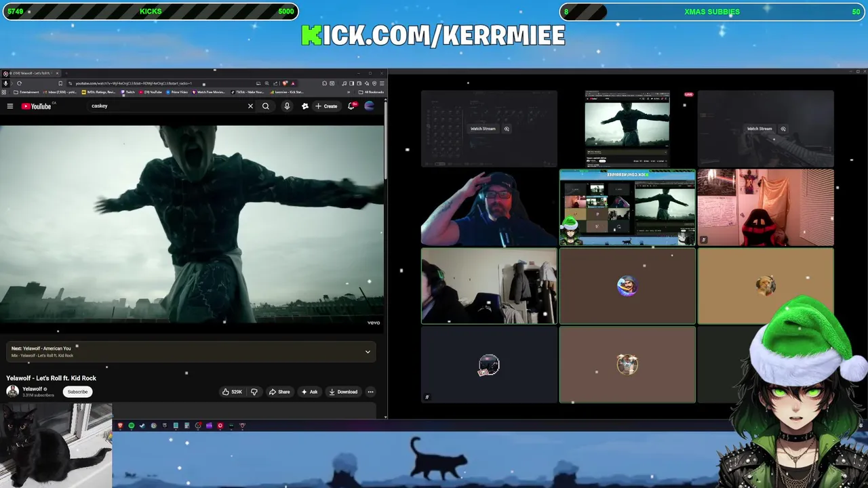
Task: Open the Prime Video bookmark
Action: point(178,92)
